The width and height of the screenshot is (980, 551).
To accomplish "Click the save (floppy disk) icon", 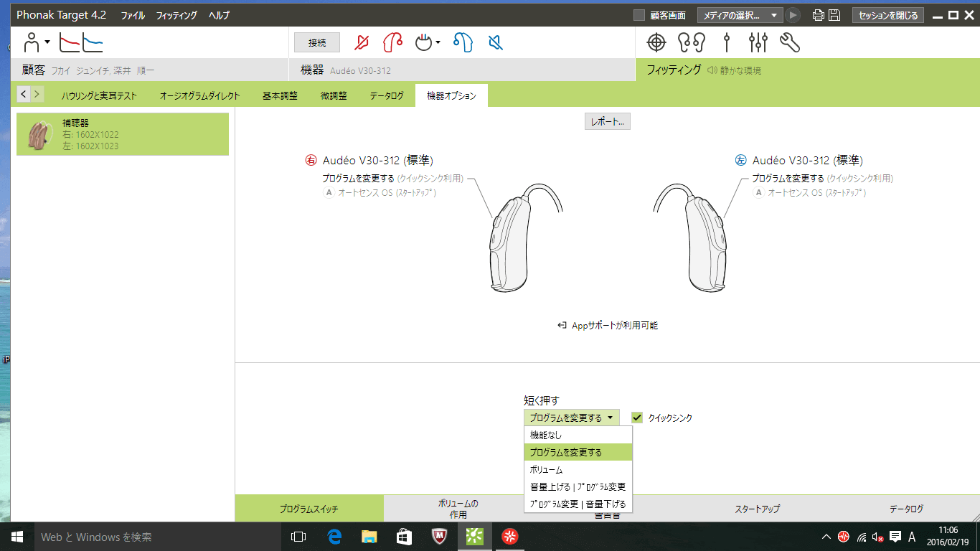I will [x=834, y=15].
